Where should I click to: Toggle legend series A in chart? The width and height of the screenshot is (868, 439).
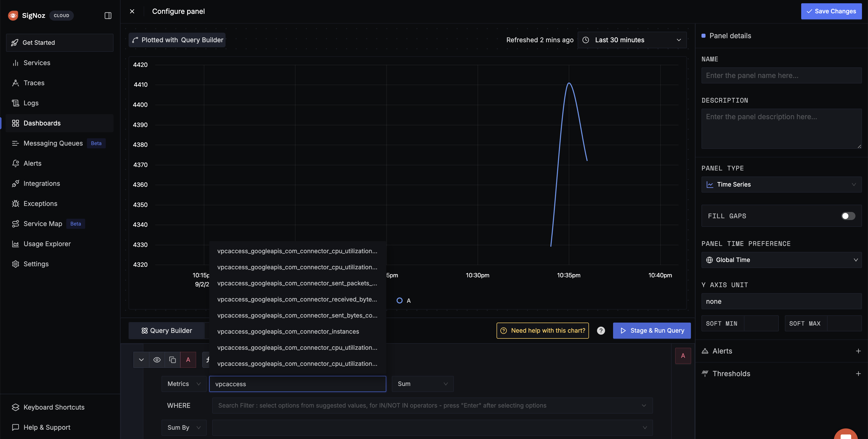click(403, 301)
